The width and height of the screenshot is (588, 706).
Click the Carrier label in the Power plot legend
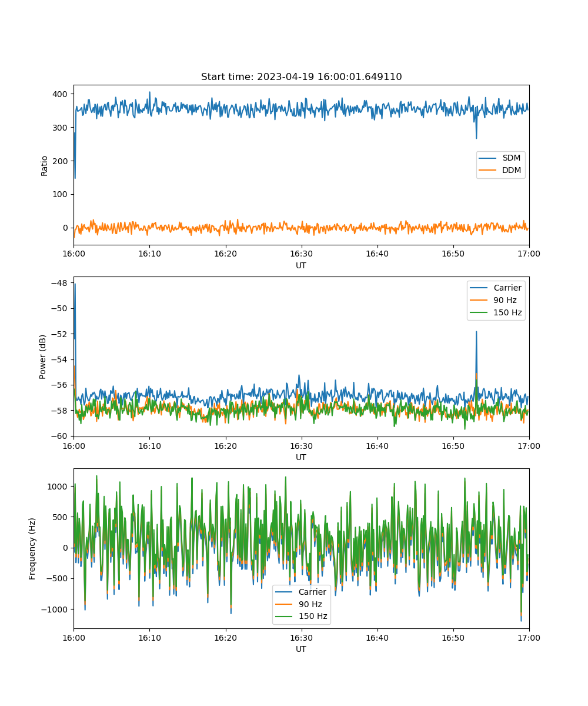(x=507, y=288)
